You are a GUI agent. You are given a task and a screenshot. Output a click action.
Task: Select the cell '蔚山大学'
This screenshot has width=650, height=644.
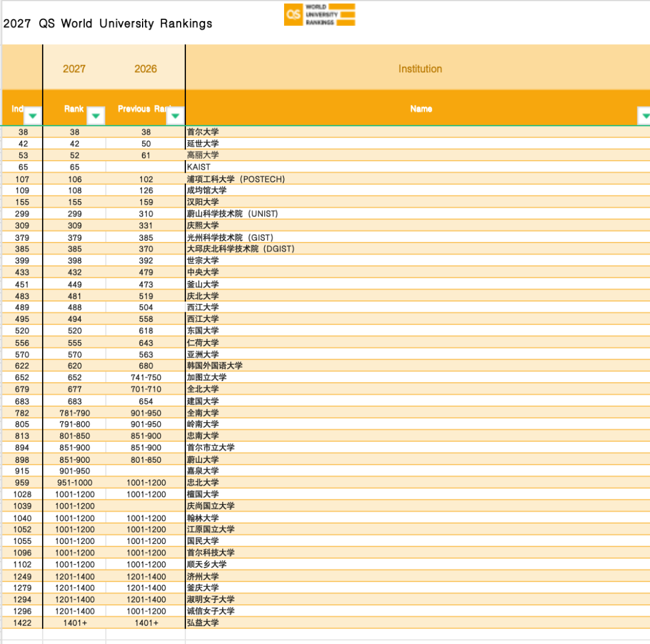point(418,459)
